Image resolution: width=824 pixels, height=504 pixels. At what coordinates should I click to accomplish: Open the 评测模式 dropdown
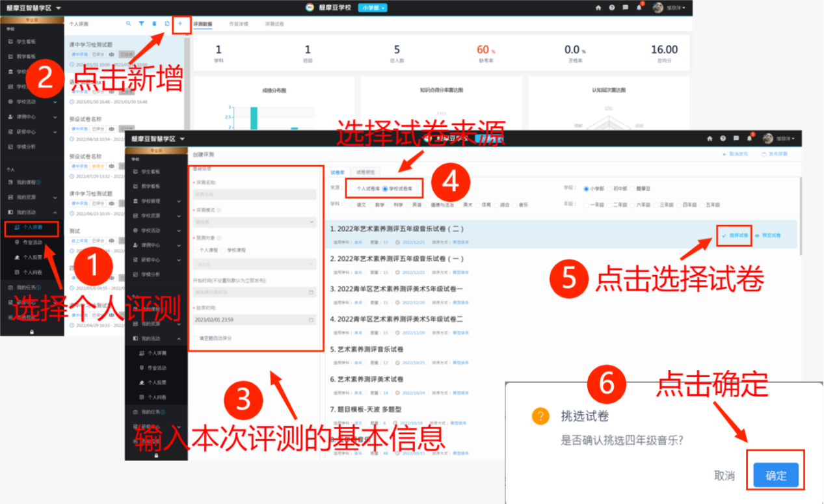coord(254,222)
